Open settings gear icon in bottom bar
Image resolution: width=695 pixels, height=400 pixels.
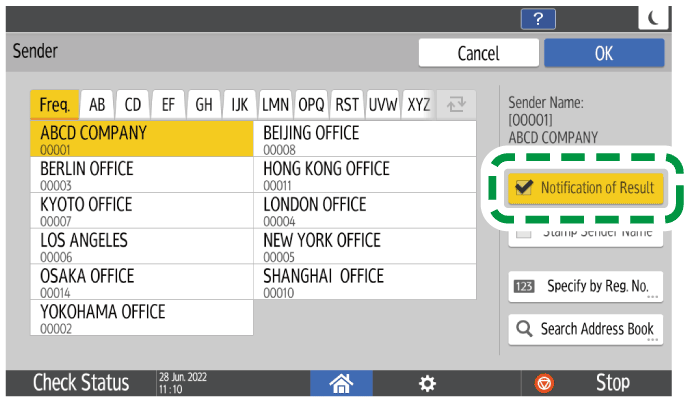(x=427, y=383)
